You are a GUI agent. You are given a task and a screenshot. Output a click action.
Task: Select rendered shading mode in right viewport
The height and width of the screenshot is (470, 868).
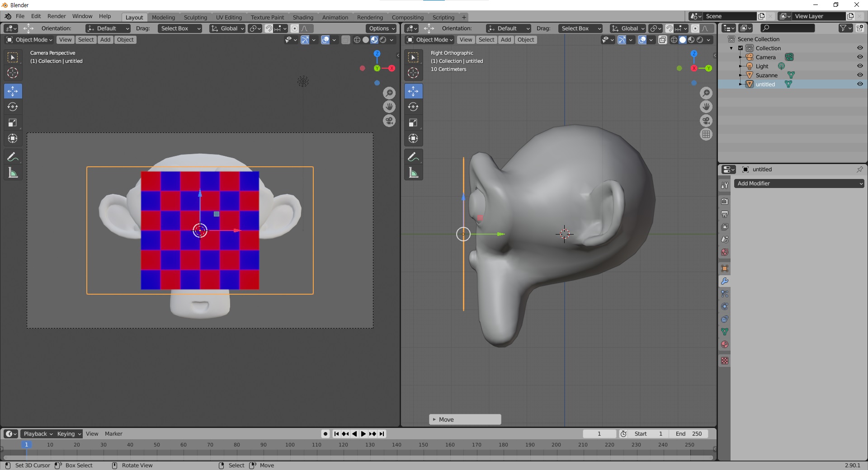700,40
